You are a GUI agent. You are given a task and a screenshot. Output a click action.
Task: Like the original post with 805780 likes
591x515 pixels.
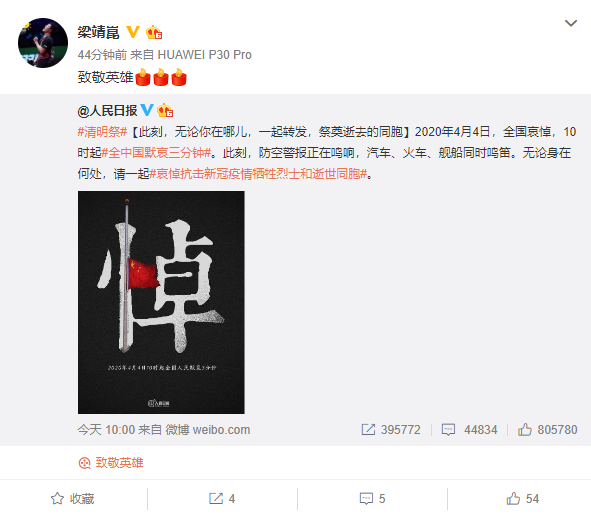point(547,429)
